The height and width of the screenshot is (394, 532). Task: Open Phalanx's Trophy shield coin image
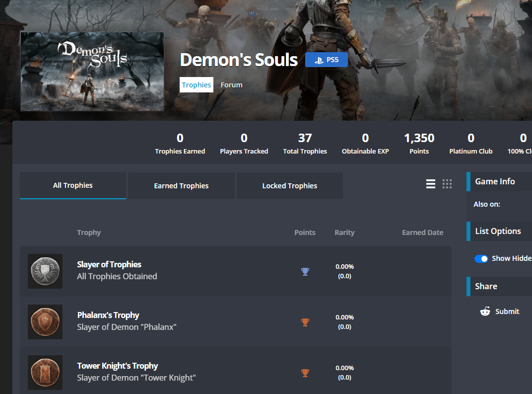pyautogui.click(x=45, y=321)
